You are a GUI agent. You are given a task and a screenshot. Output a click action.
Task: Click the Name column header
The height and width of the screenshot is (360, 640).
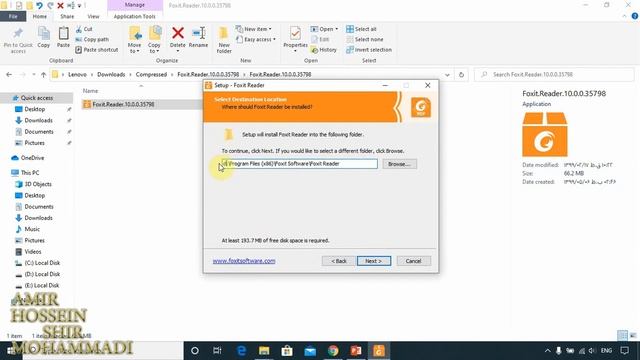pos(91,91)
